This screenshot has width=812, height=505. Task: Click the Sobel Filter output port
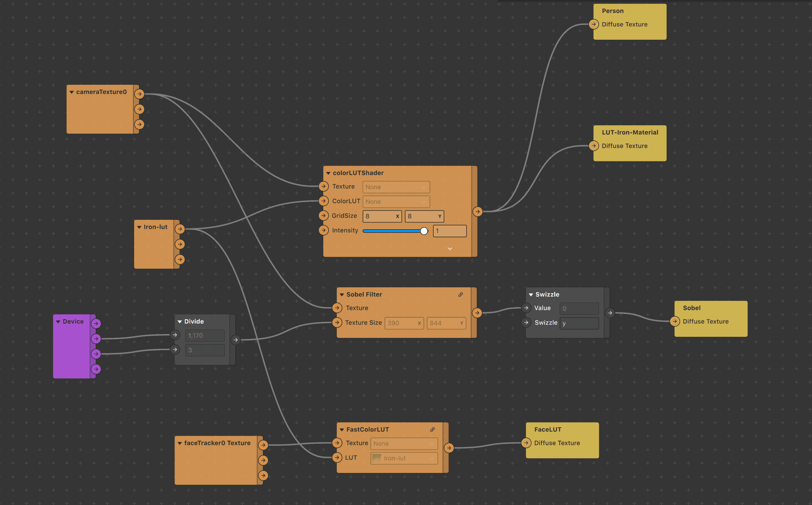click(477, 313)
